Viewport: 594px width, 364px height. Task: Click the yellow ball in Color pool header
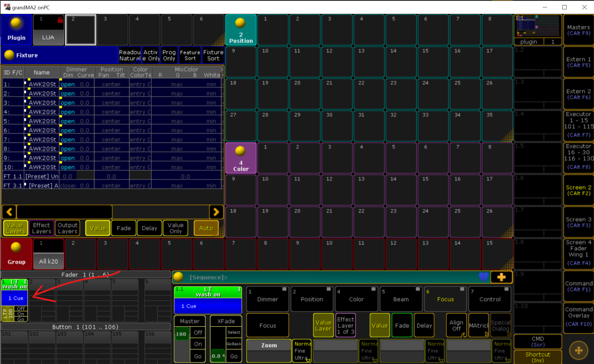click(240, 151)
